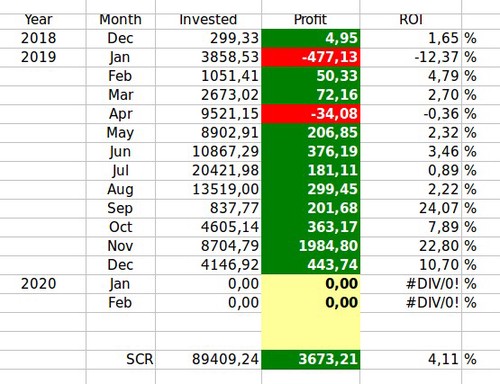Select the ROI header cell
The height and width of the screenshot is (384, 500).
[411, 21]
